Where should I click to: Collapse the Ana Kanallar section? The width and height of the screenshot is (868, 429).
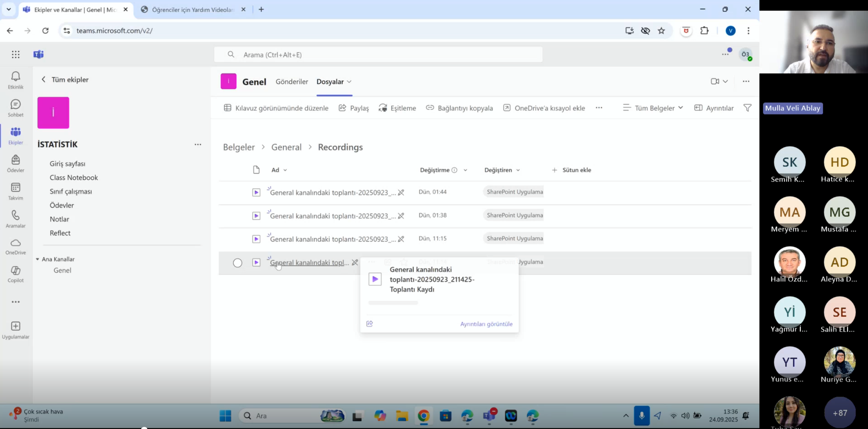tap(37, 259)
